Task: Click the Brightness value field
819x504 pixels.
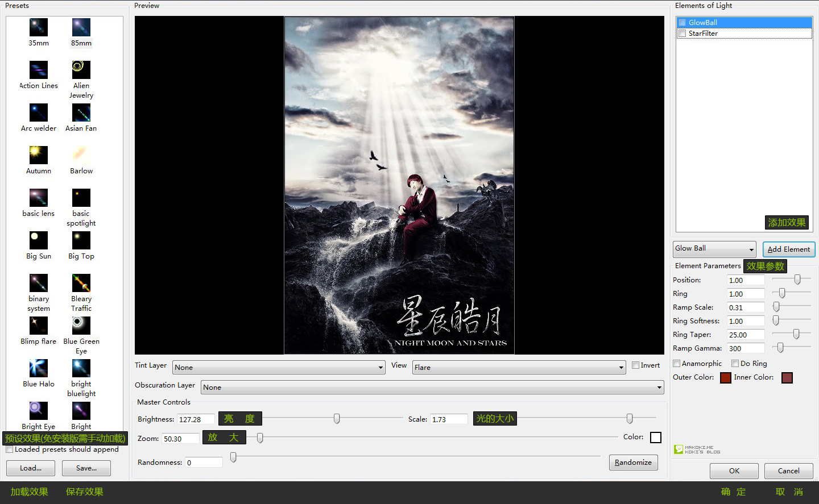Action: click(196, 419)
